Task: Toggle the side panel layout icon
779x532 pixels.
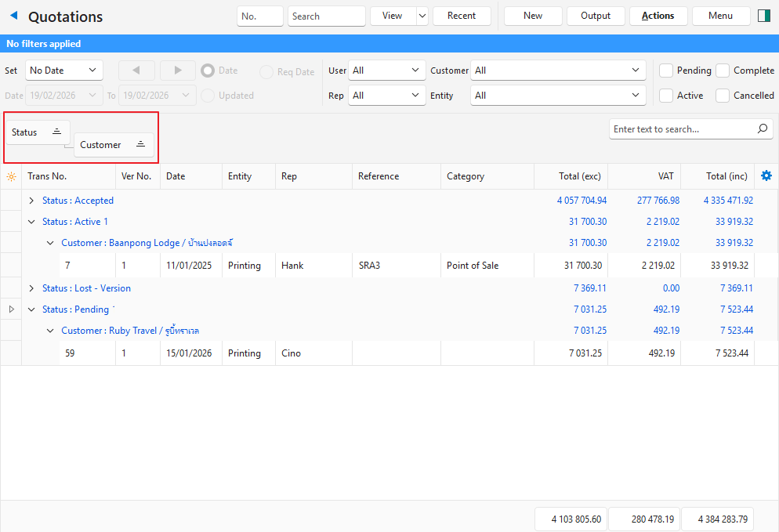Action: tap(764, 16)
